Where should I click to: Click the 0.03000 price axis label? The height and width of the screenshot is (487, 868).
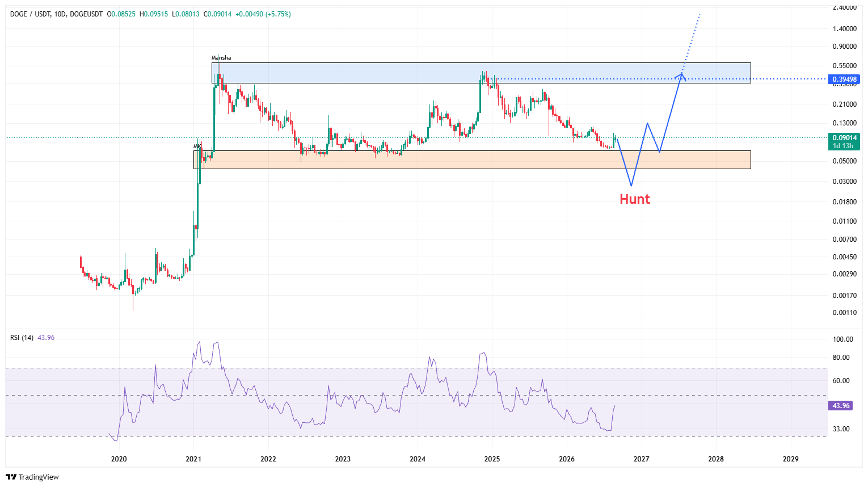845,182
